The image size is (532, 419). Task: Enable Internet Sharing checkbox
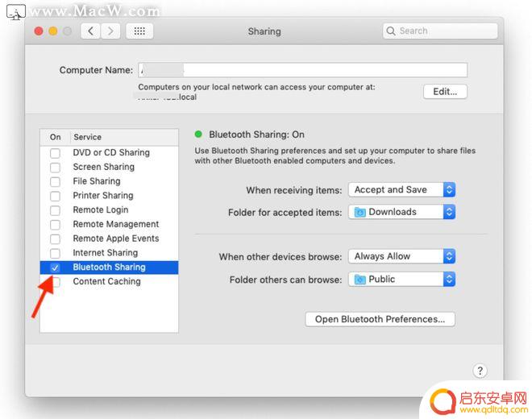(55, 253)
